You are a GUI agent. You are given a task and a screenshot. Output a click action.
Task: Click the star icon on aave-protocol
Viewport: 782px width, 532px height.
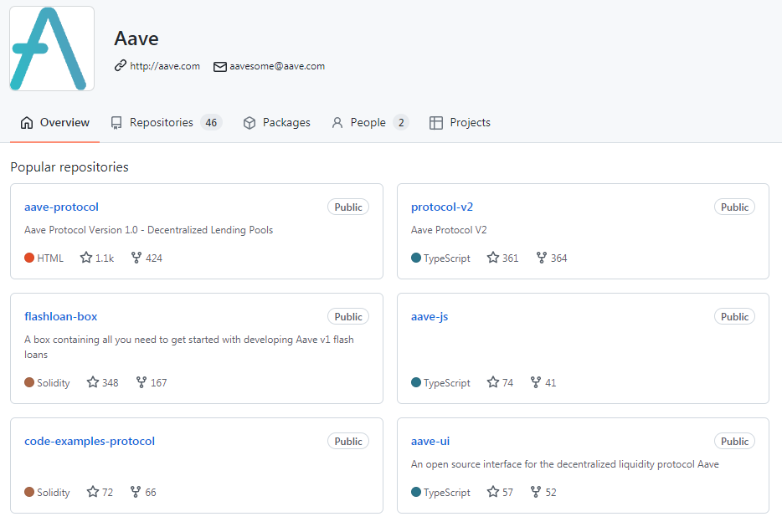(x=86, y=258)
